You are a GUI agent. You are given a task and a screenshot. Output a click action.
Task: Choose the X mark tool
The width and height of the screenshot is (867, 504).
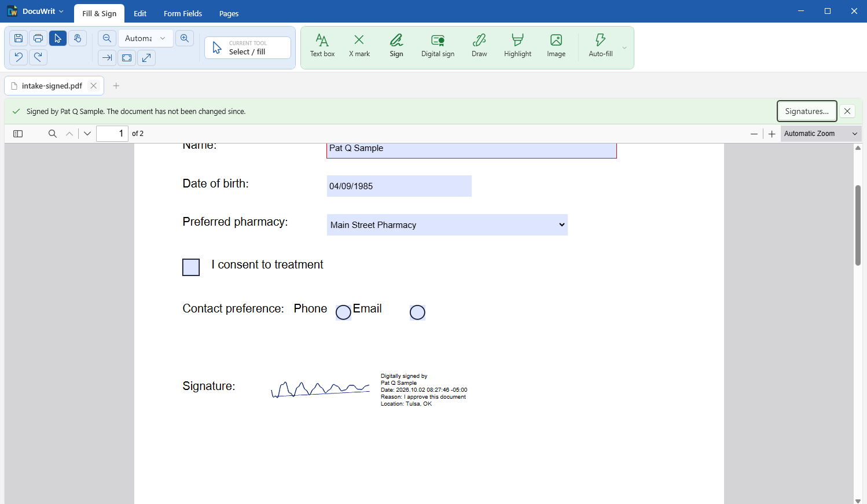point(359,46)
